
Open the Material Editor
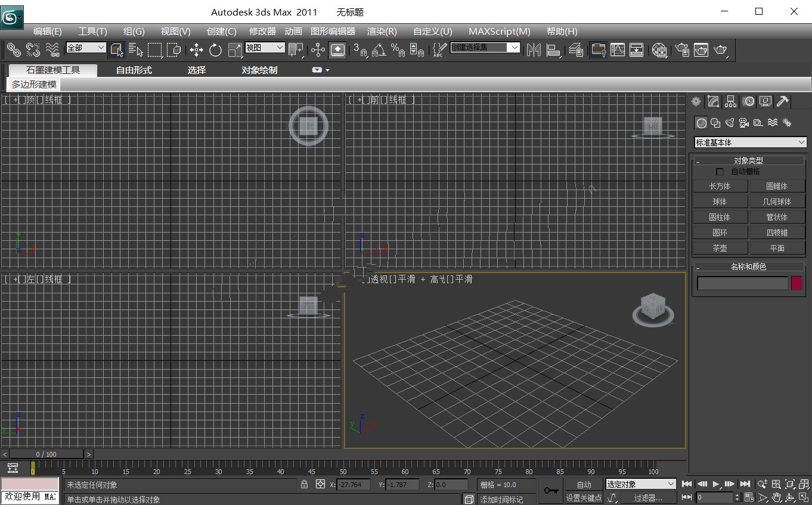click(659, 50)
